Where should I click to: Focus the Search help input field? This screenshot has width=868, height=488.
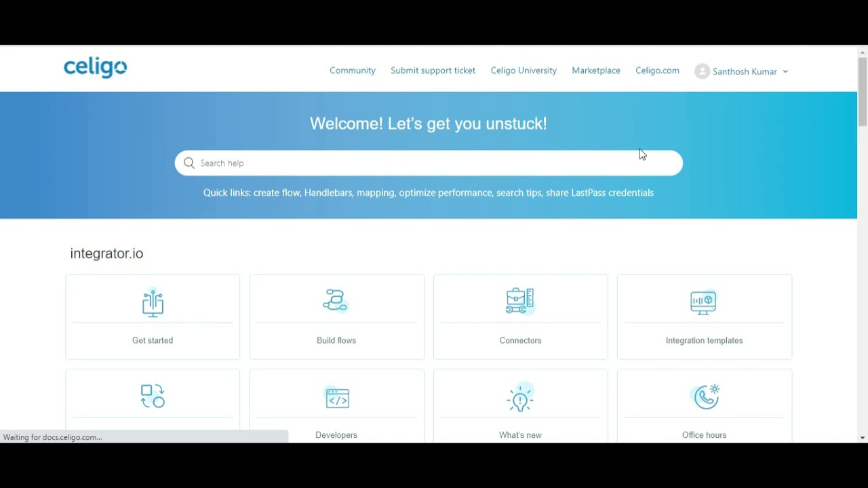coord(429,163)
